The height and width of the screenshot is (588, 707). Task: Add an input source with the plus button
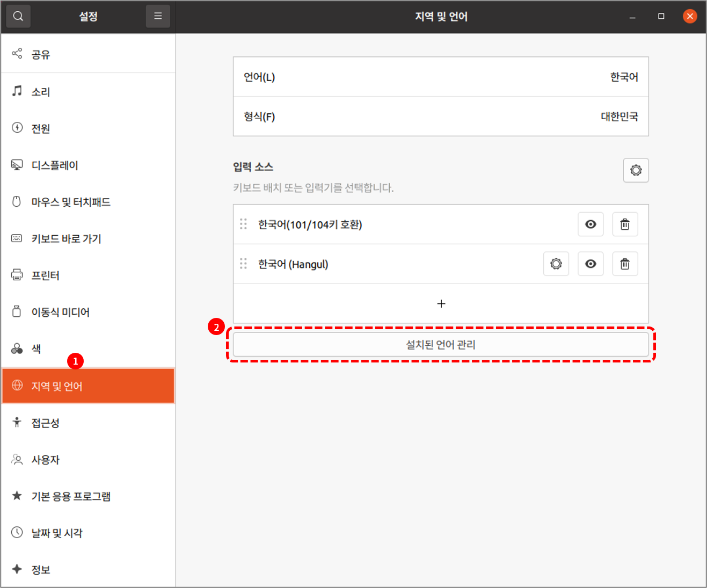[441, 303]
